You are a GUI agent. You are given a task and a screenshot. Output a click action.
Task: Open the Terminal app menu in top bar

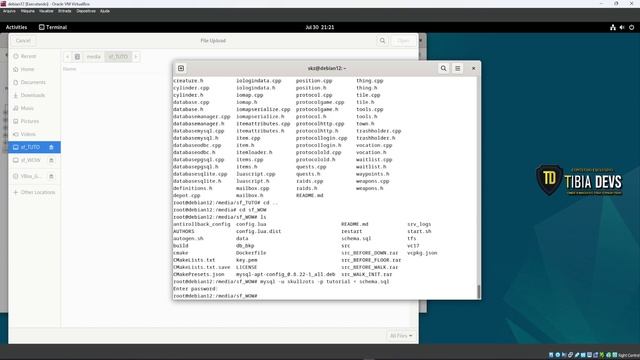[x=53, y=27]
